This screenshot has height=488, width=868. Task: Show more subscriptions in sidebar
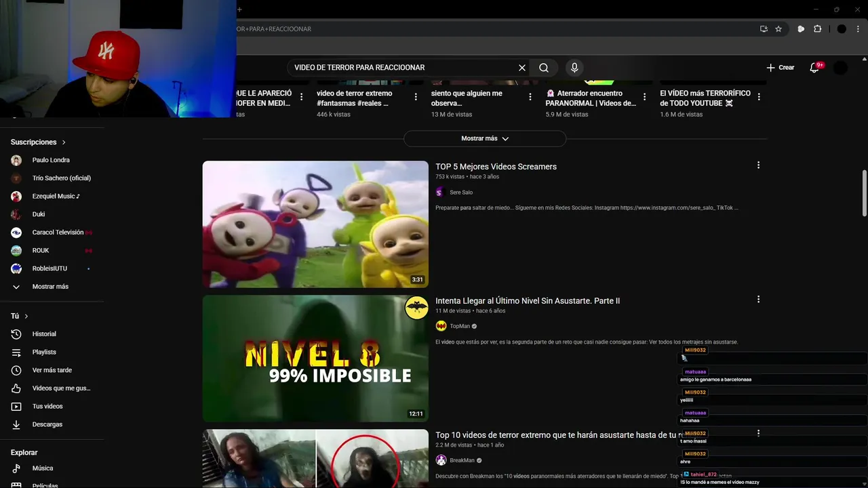click(x=52, y=287)
